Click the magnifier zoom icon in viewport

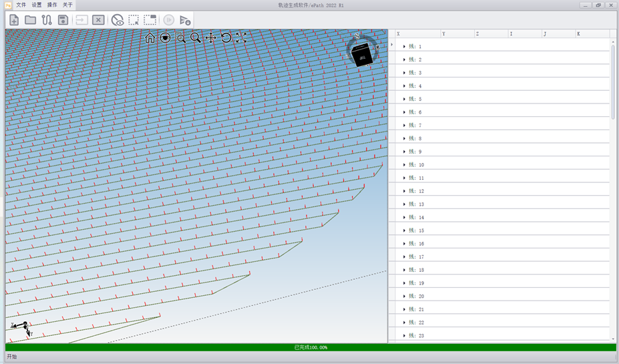196,38
